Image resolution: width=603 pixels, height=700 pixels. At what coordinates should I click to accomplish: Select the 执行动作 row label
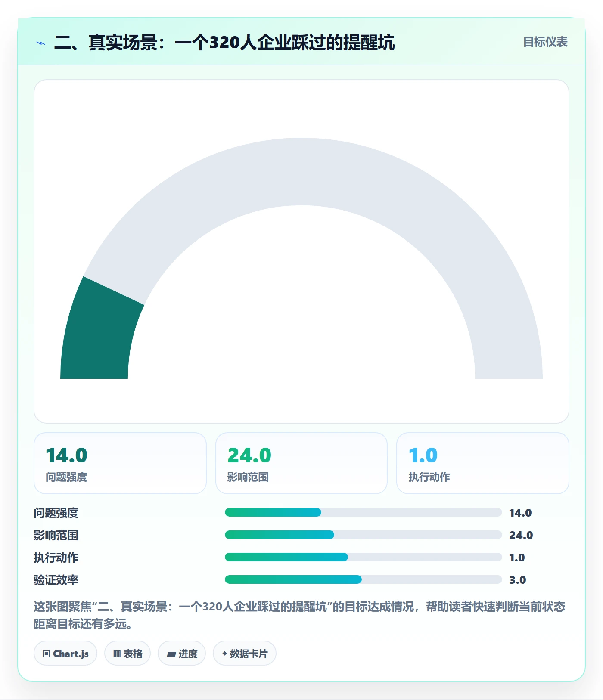(x=56, y=558)
